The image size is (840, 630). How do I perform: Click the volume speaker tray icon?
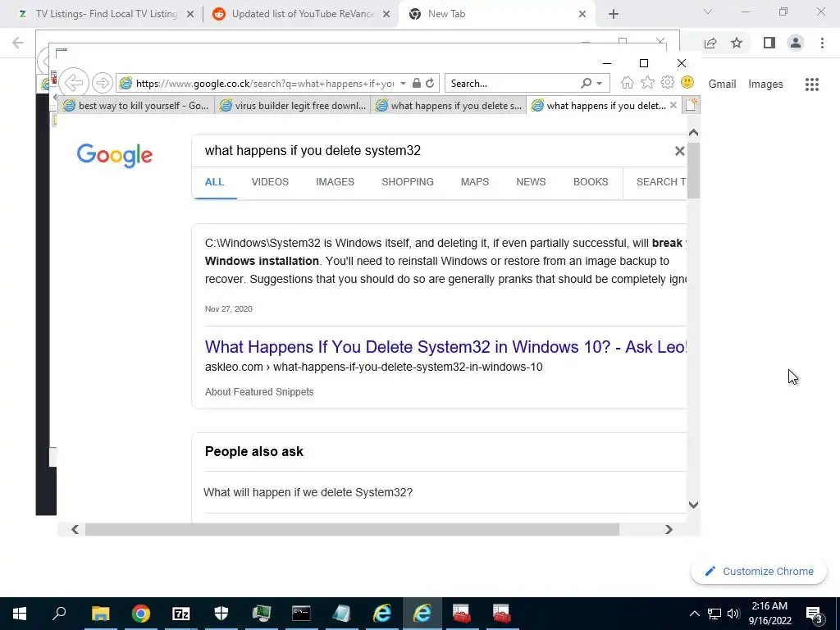pos(733,614)
